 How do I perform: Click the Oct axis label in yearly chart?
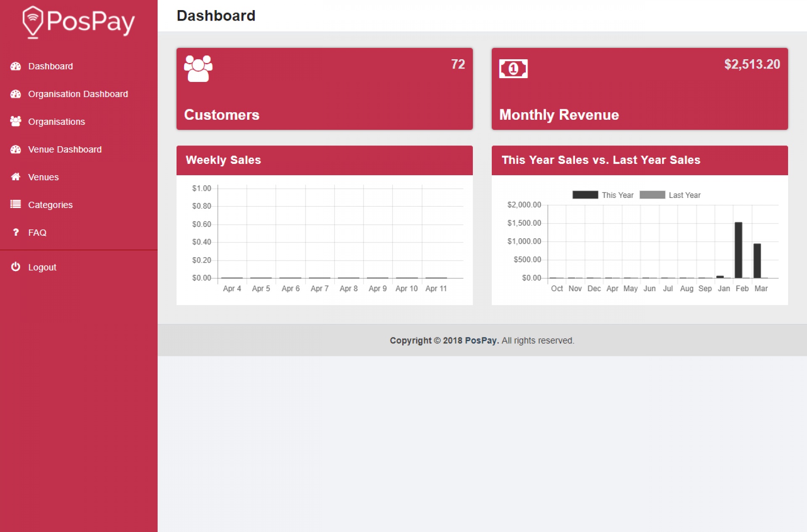click(557, 289)
